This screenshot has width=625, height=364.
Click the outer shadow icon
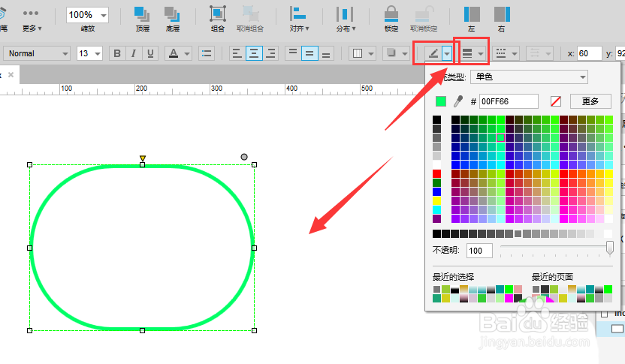point(391,53)
